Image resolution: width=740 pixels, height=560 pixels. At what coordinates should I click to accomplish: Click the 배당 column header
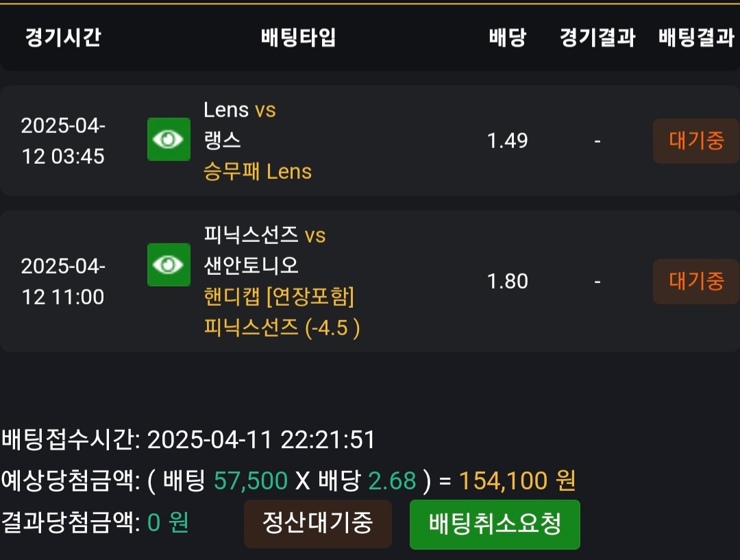(507, 37)
